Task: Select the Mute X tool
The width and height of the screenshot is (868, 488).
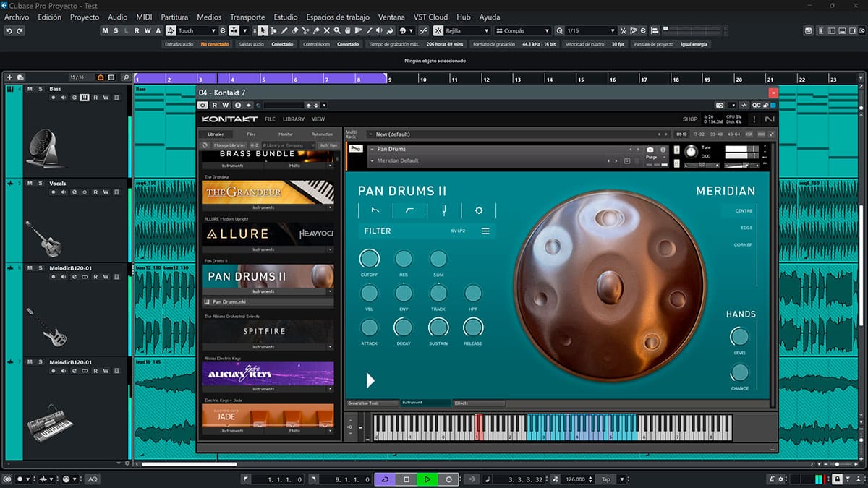Action: pos(328,31)
